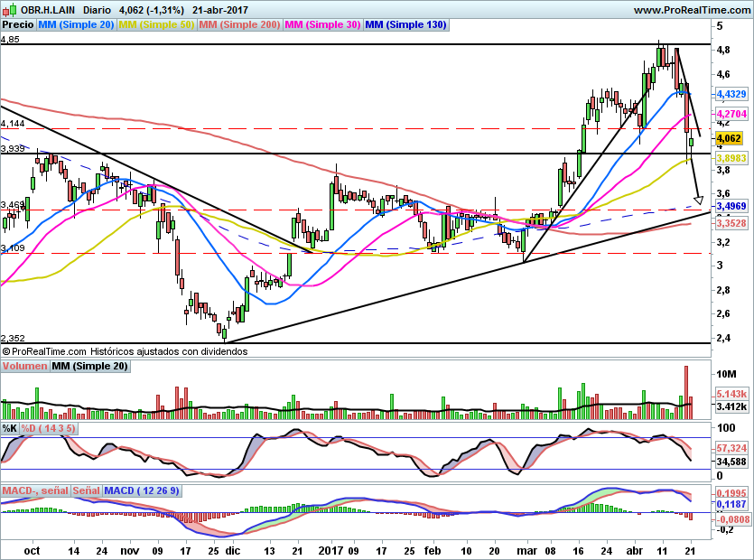This screenshot has height=560, width=754.
Task: Open the www.ProRealTime.com link
Action: 691,10
